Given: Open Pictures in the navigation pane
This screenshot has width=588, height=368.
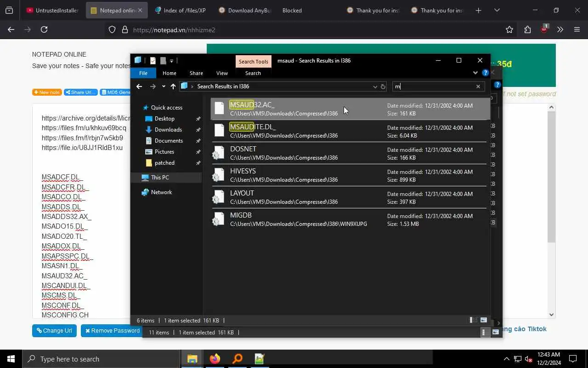Looking at the screenshot, I should 164,152.
